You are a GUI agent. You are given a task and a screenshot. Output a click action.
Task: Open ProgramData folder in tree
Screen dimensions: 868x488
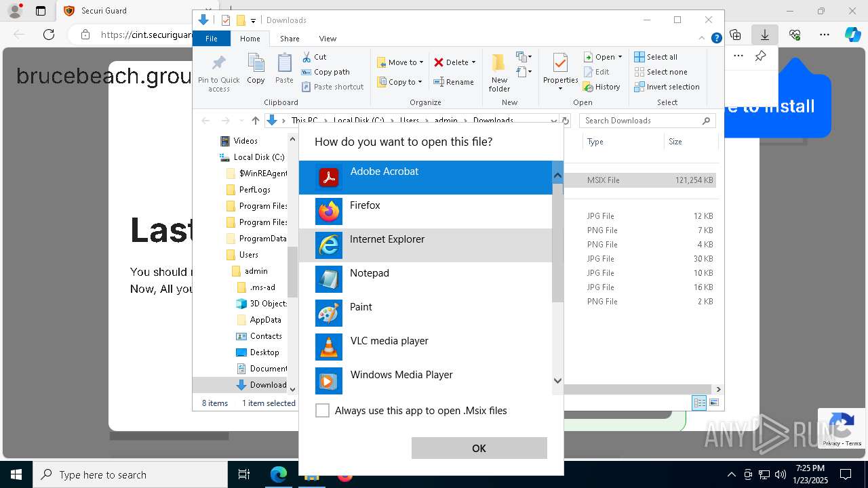pos(256,239)
